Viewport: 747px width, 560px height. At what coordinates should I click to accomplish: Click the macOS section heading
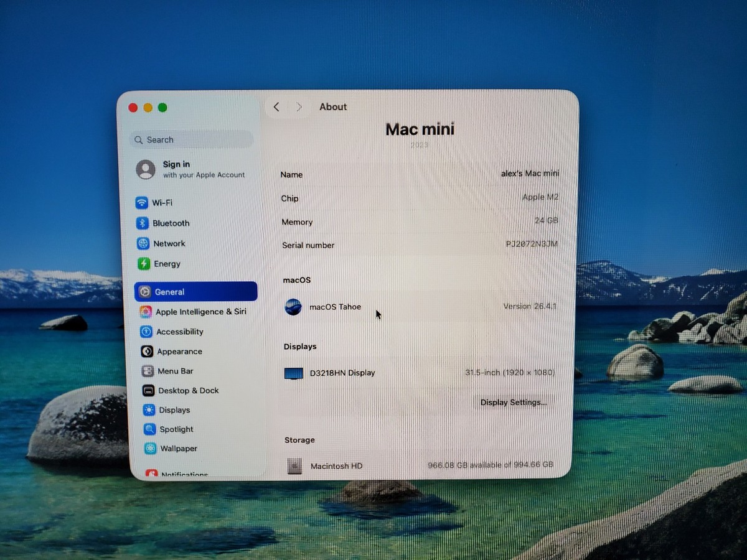point(297,280)
